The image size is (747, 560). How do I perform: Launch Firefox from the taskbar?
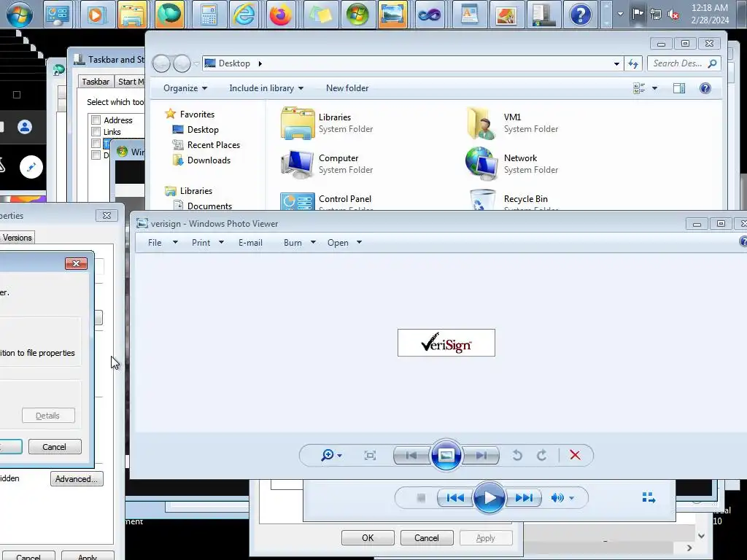coord(281,15)
